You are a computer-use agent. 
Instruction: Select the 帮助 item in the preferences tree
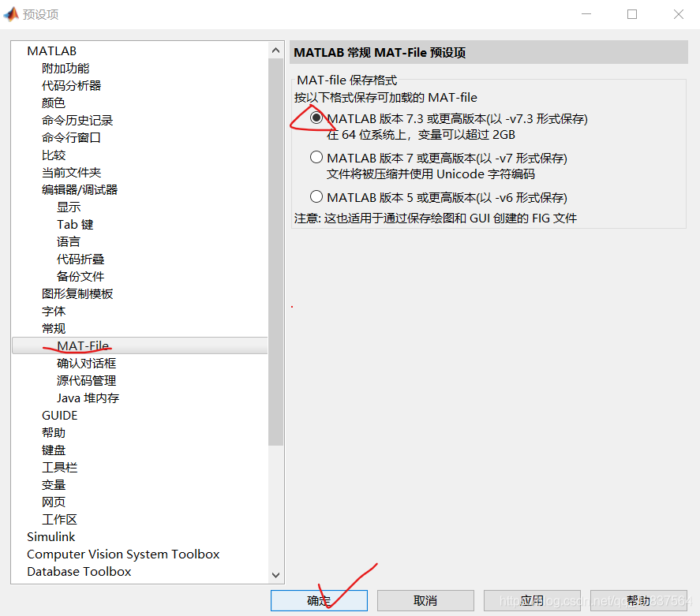pos(54,433)
